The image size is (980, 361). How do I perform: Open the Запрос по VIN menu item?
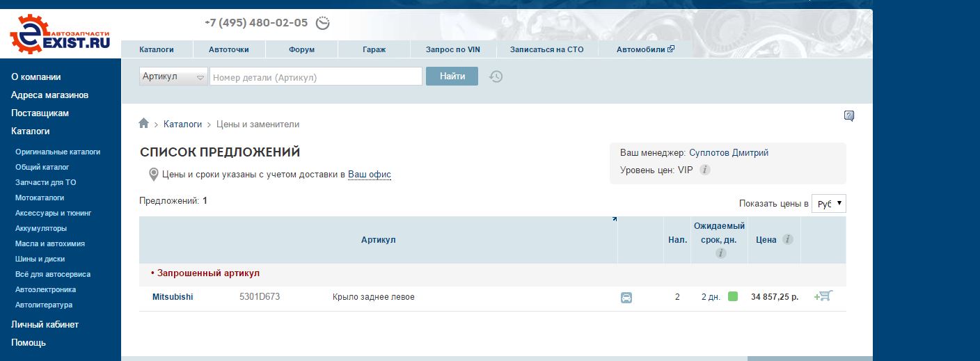click(x=452, y=49)
